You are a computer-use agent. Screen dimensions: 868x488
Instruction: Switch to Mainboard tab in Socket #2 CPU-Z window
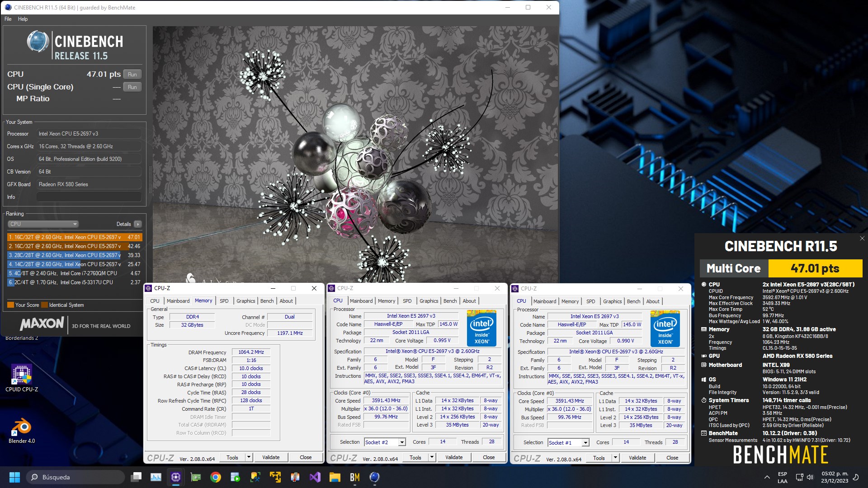click(x=361, y=301)
